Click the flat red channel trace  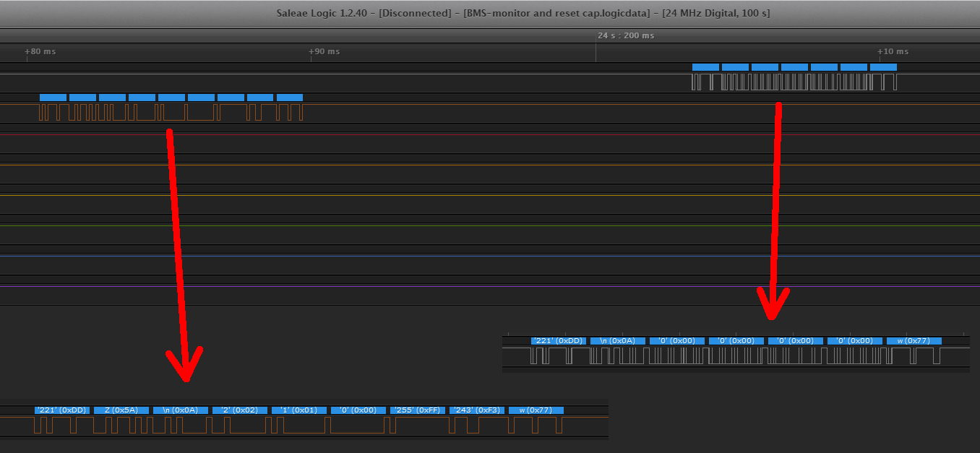click(434, 134)
